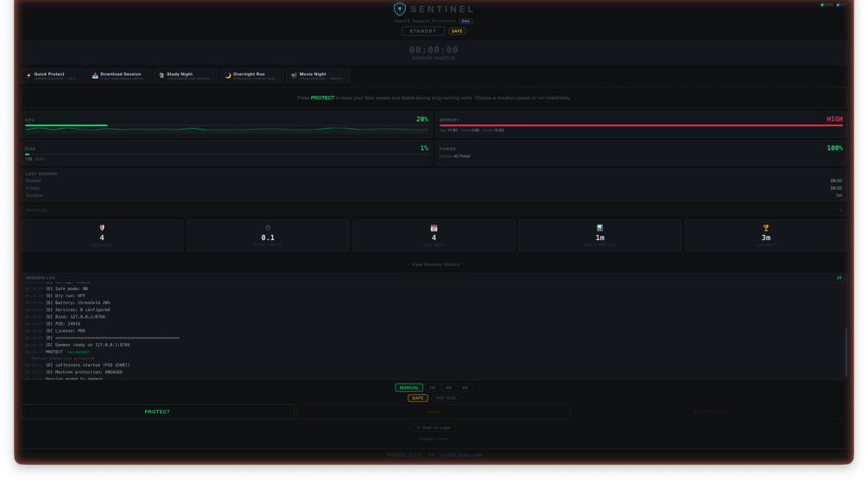
Task: Expand View Session History
Action: pos(434,264)
